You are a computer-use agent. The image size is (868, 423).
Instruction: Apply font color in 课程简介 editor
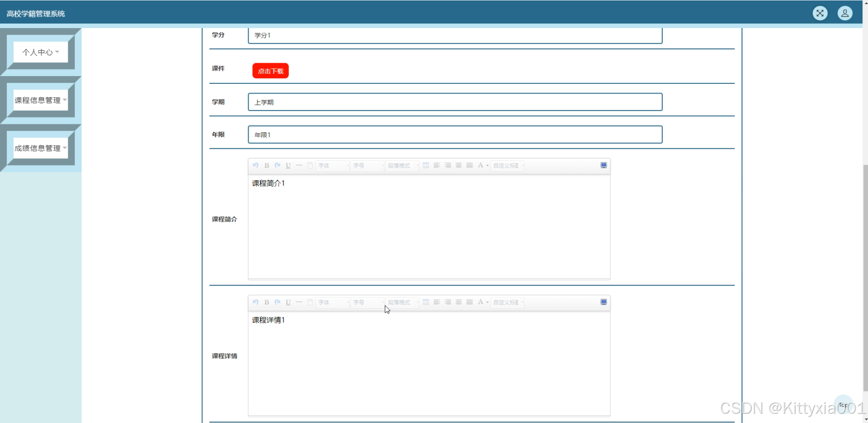(480, 165)
